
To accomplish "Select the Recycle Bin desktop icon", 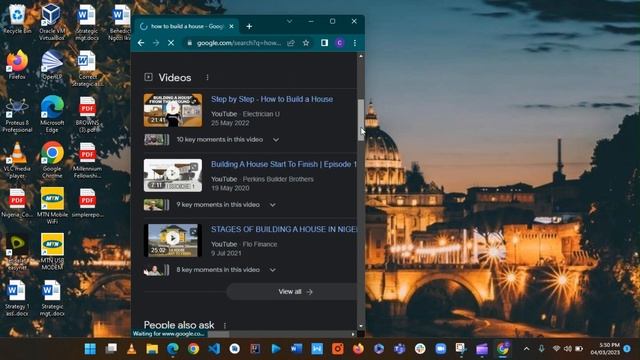I will (x=17, y=20).
